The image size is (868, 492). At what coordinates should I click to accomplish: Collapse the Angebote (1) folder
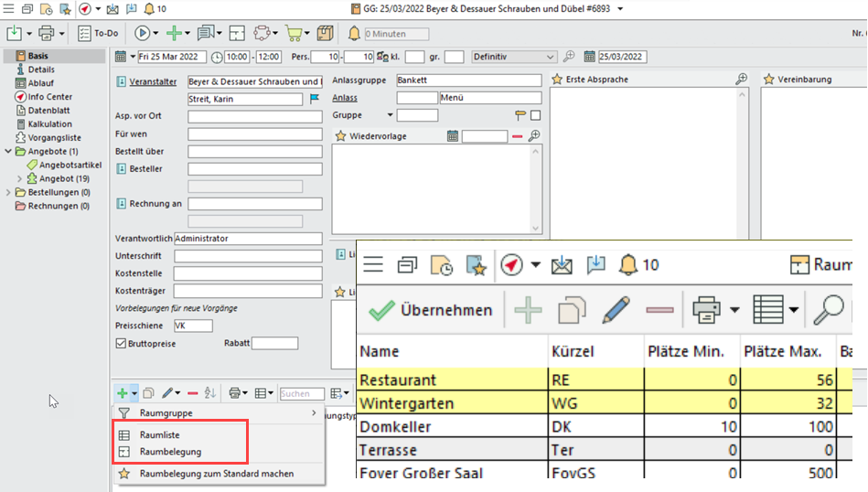[8, 152]
